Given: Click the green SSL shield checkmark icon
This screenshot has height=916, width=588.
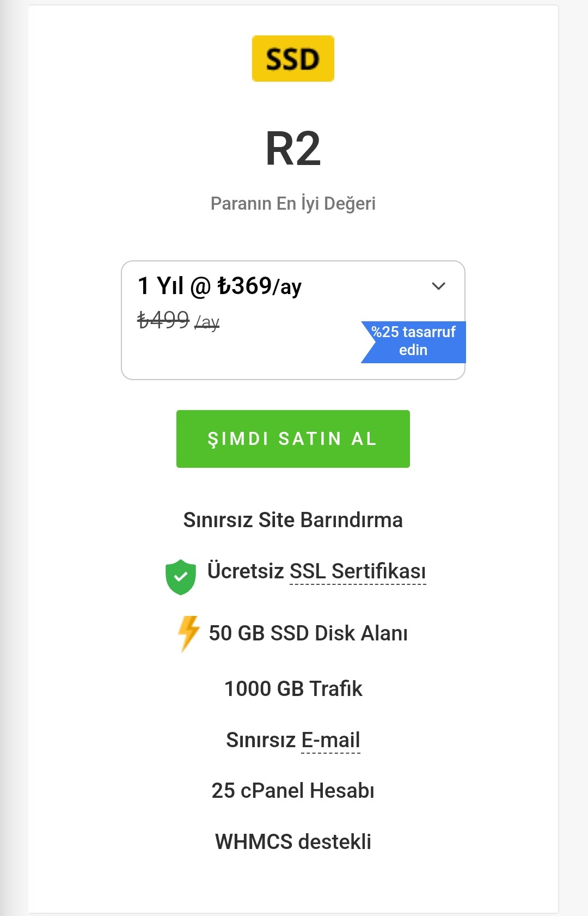Looking at the screenshot, I should pyautogui.click(x=181, y=577).
